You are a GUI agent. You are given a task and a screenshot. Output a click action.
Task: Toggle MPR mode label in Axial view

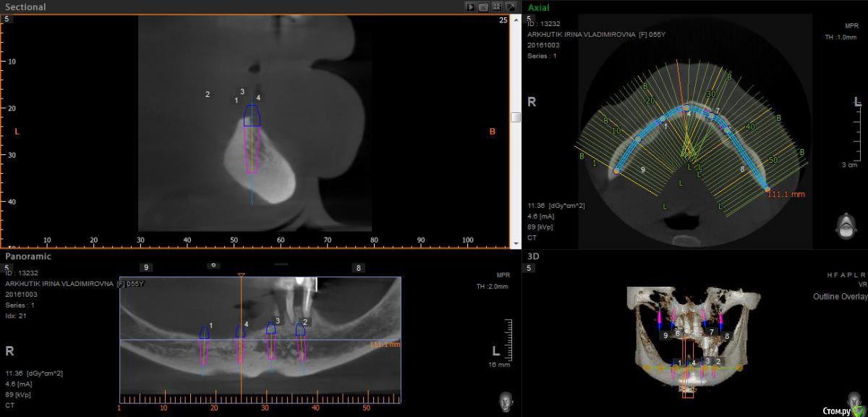[851, 25]
